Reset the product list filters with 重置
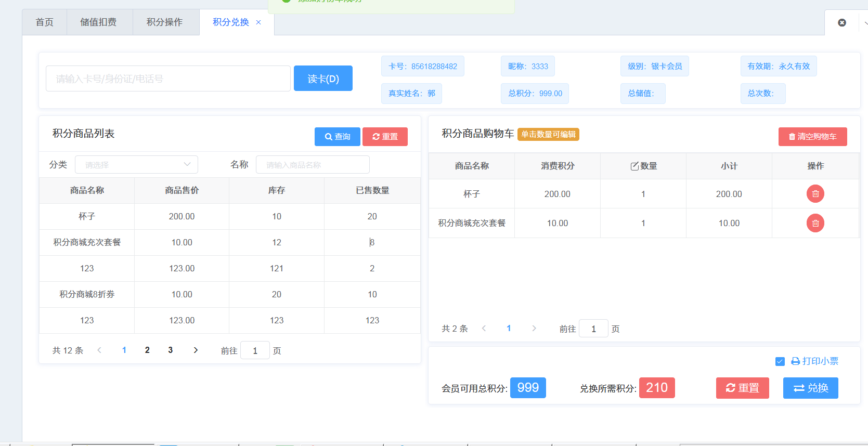This screenshot has width=868, height=446. [385, 137]
